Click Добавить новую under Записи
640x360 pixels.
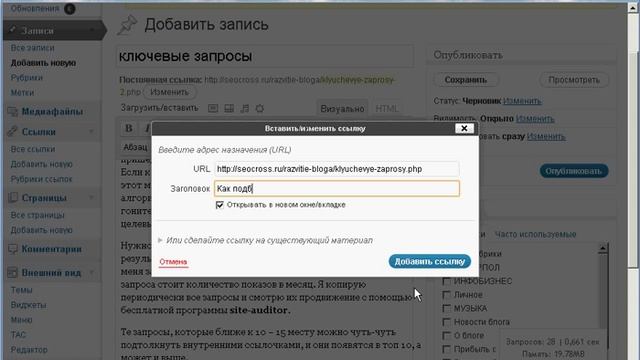click(43, 63)
